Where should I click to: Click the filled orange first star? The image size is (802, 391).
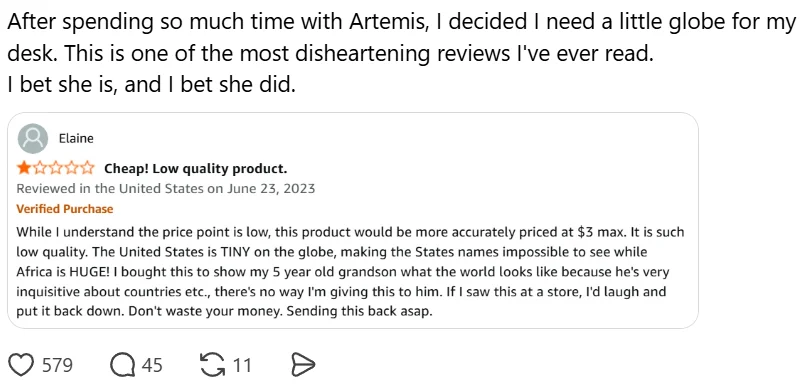point(24,168)
